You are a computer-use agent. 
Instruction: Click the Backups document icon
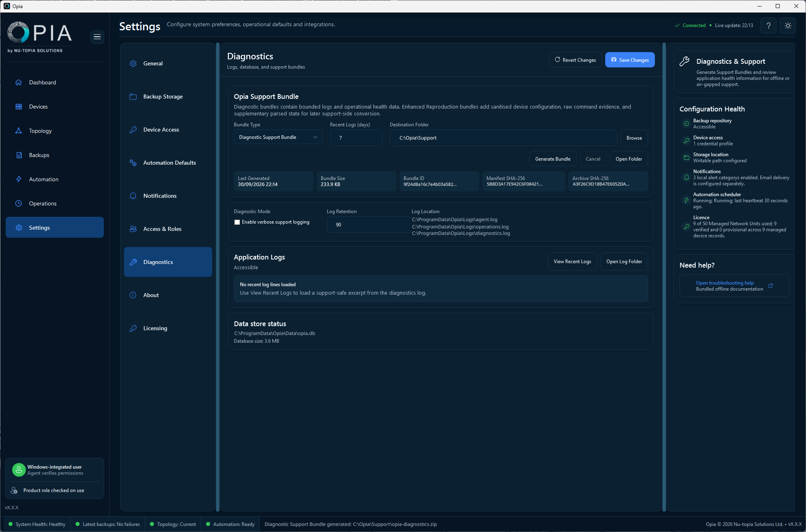pos(19,155)
